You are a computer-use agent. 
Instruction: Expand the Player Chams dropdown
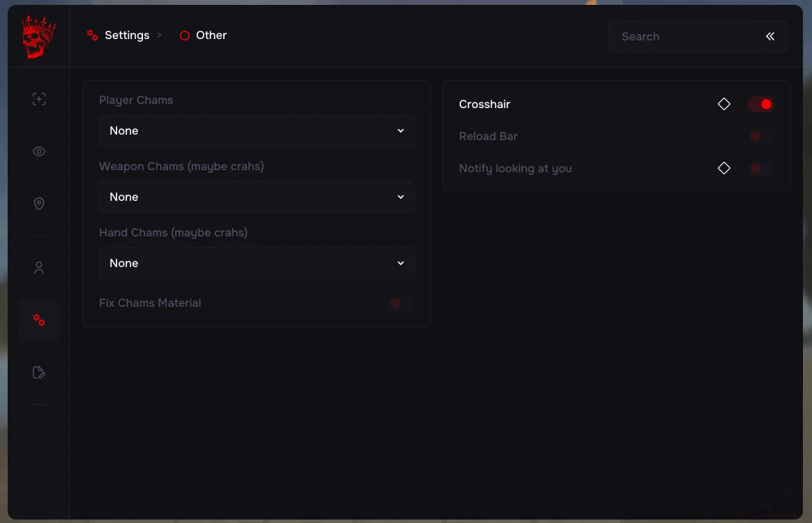coord(256,130)
